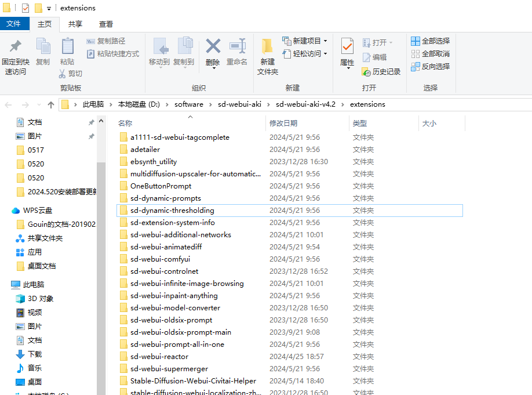Click the red Delete icon

(213, 46)
